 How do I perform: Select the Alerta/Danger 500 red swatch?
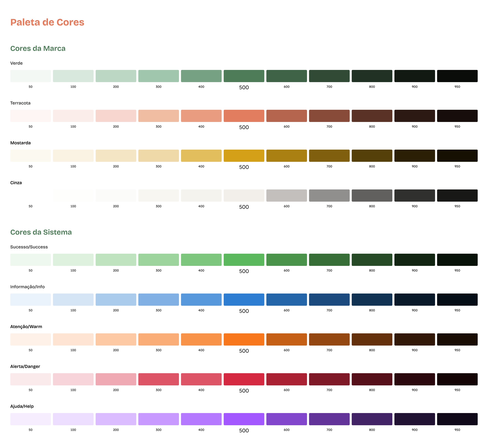coord(244,379)
